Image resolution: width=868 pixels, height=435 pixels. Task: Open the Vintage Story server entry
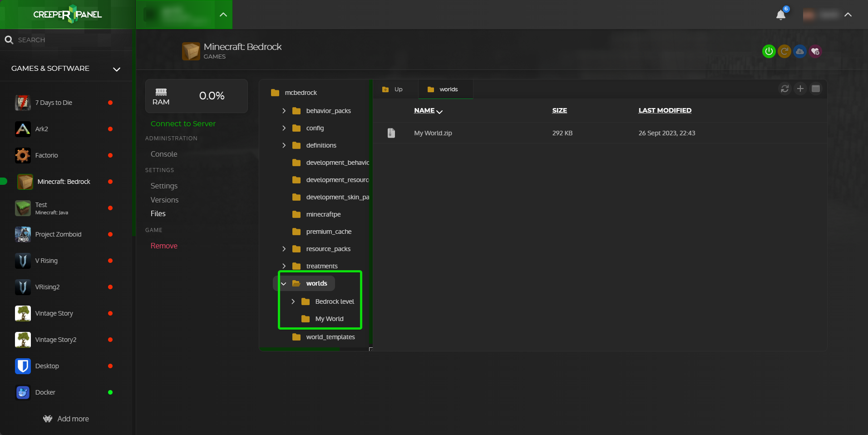(66, 313)
